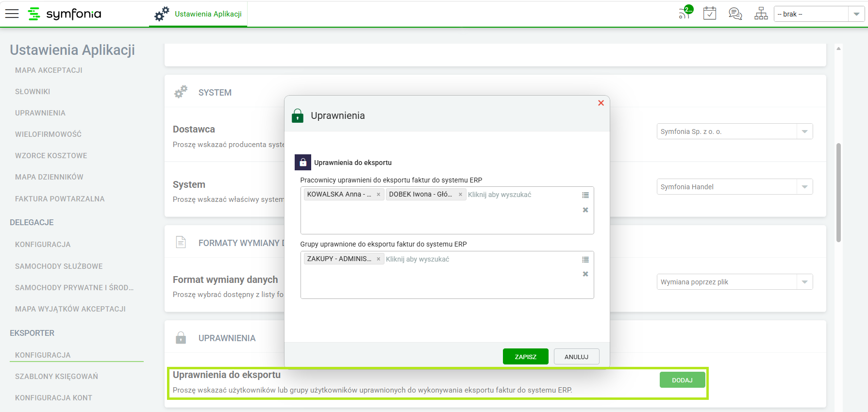Open Szablony Księgowań menu item
The height and width of the screenshot is (412, 868).
(x=56, y=377)
